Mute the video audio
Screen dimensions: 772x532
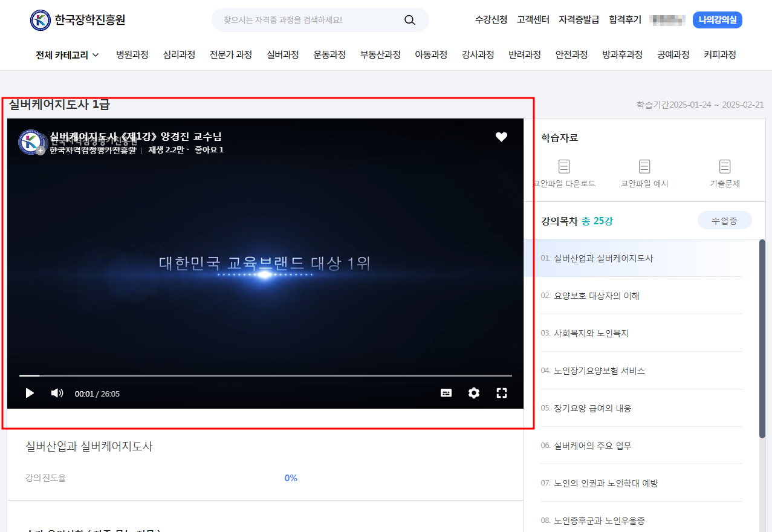coord(57,392)
